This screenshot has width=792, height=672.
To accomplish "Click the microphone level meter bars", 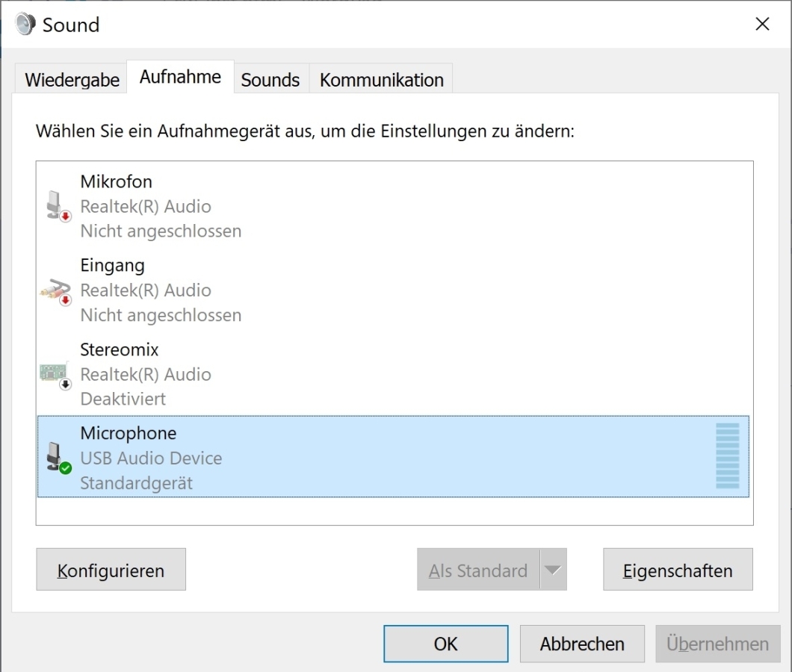I will tap(727, 456).
